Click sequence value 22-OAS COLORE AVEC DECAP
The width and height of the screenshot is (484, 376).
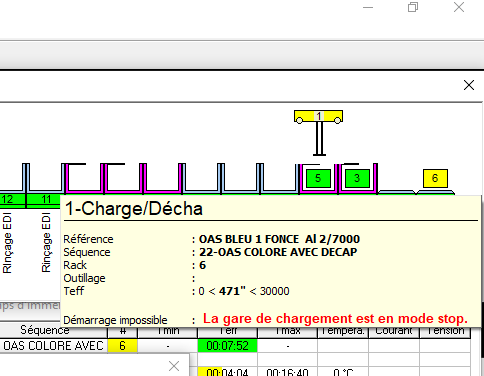coord(278,252)
